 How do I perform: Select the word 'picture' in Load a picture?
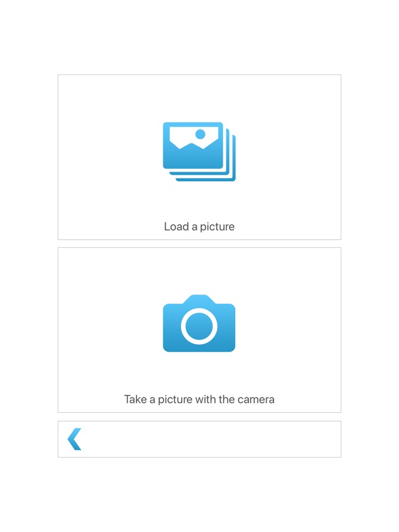217,227
